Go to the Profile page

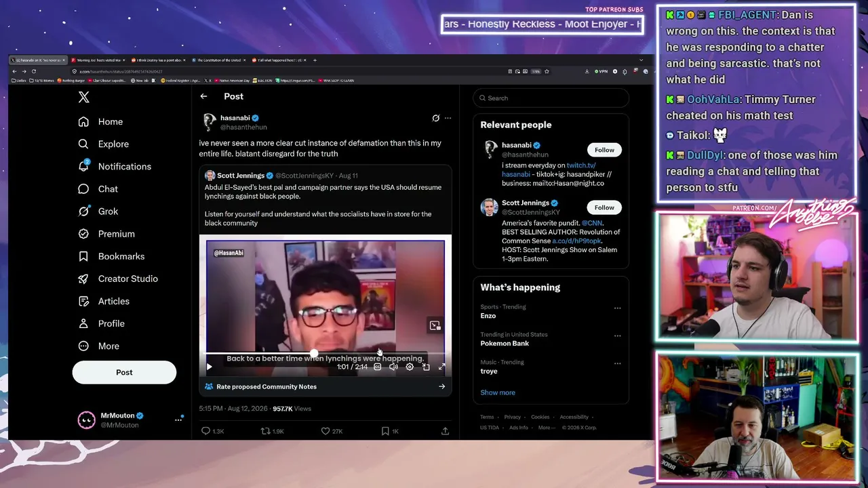tap(101, 323)
